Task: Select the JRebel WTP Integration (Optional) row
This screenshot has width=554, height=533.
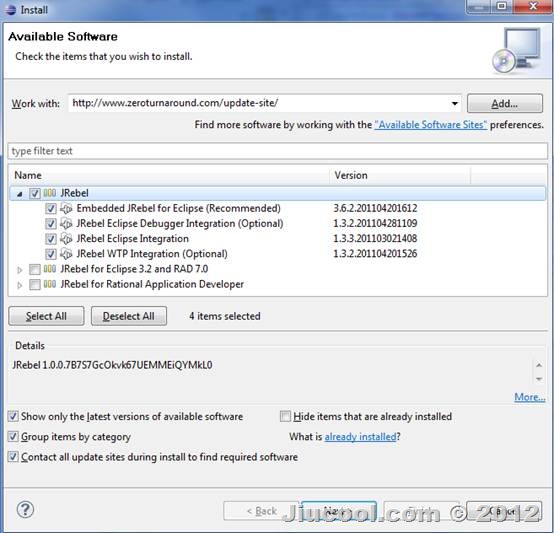Action: pyautogui.click(x=277, y=254)
